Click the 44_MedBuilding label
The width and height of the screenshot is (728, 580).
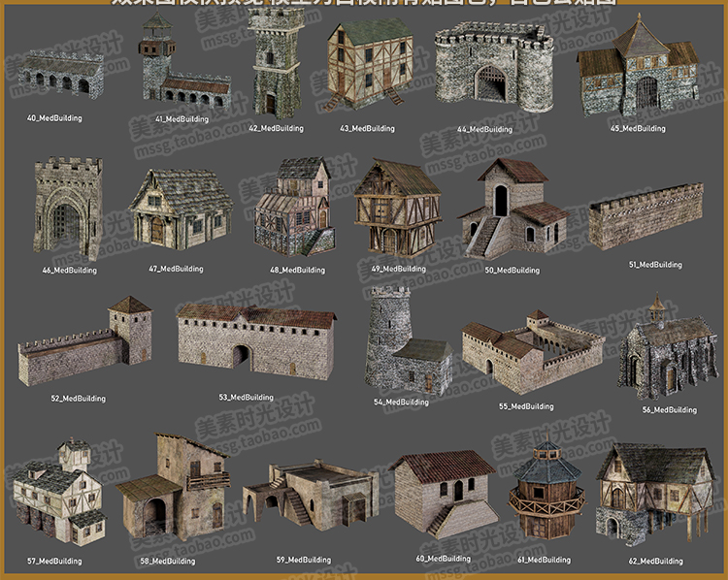point(484,129)
